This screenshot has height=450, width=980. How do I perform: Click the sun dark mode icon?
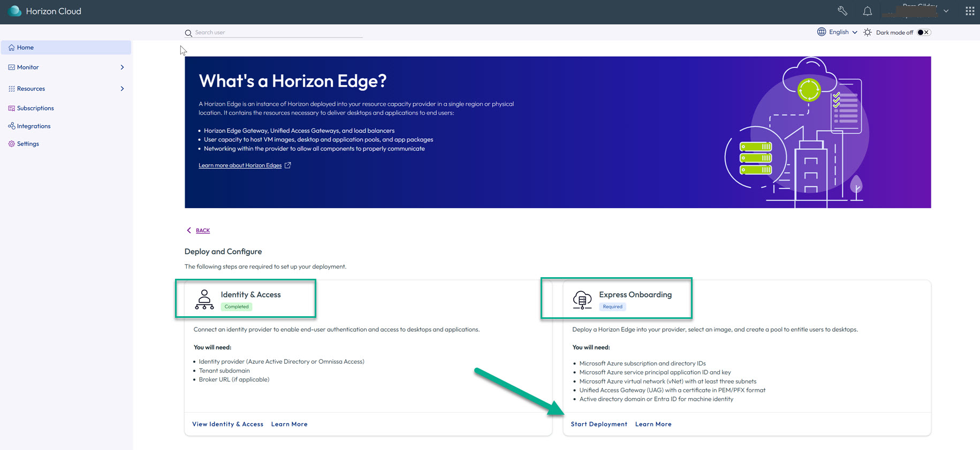pos(868,32)
